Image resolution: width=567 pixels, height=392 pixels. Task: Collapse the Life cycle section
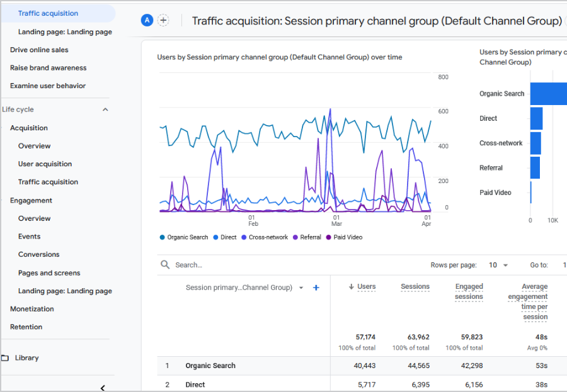point(105,109)
